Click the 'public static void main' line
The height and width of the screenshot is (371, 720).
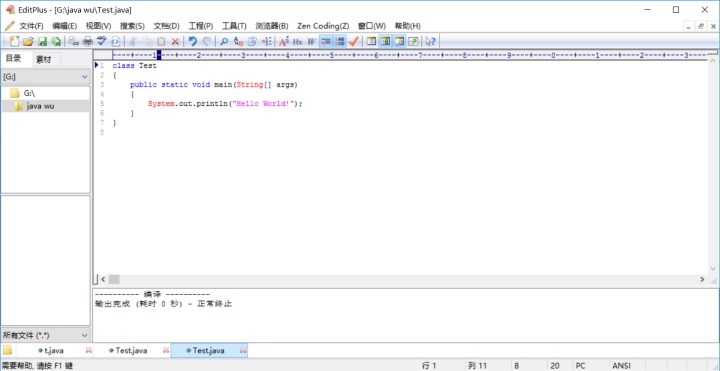214,85
